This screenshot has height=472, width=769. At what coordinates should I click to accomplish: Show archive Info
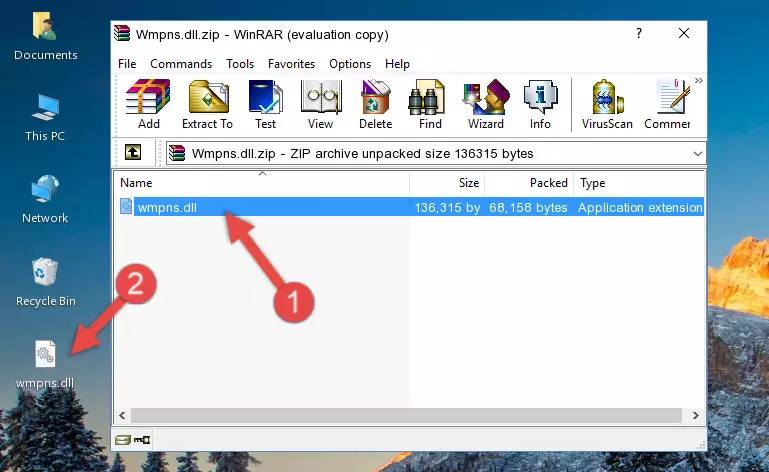point(540,104)
